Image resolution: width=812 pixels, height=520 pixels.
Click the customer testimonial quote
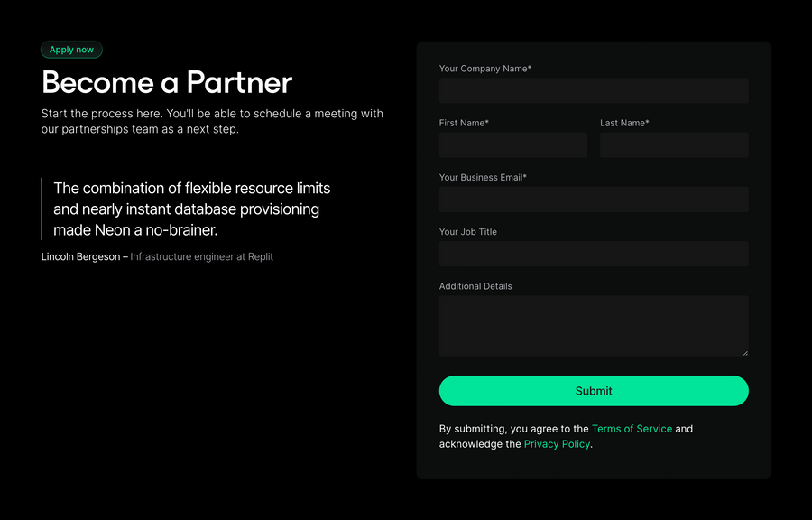191,209
